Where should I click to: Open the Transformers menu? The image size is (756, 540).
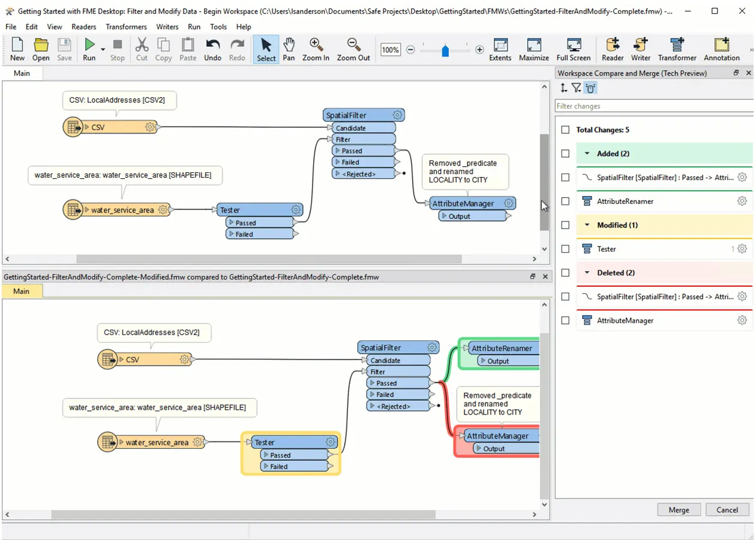pos(126,26)
